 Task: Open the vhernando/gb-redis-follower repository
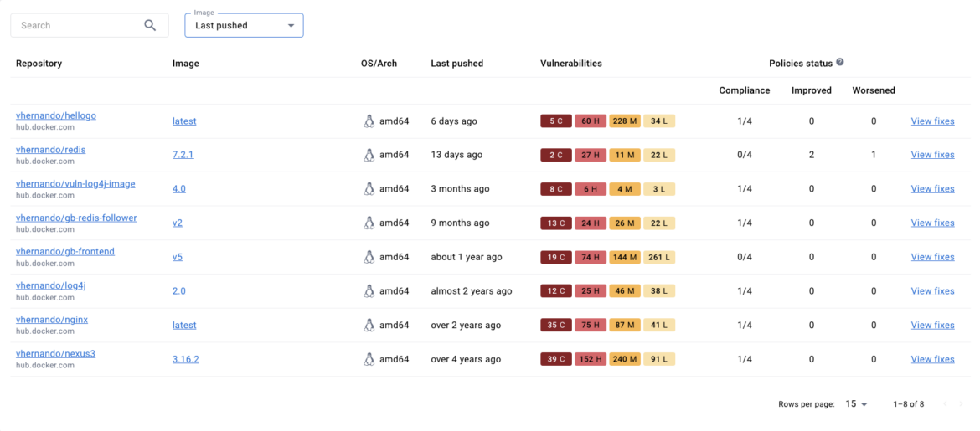76,218
